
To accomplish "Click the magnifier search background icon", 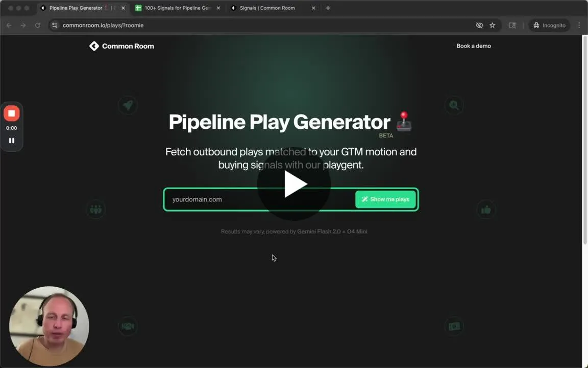I will pos(454,105).
